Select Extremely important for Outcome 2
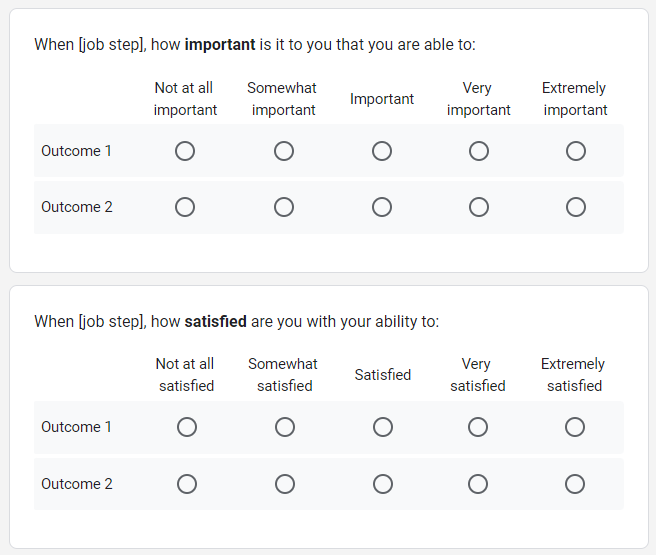656x555 pixels. 576,207
